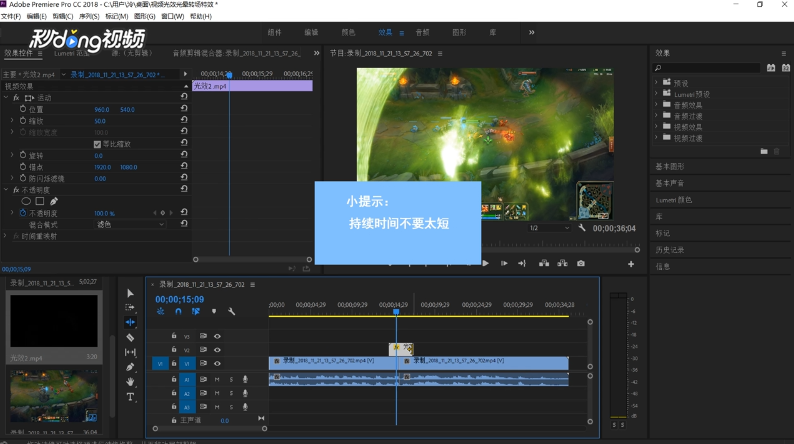Expand the 音频过渡 folder
Image resolution: width=794 pixels, height=444 pixels.
(x=656, y=115)
